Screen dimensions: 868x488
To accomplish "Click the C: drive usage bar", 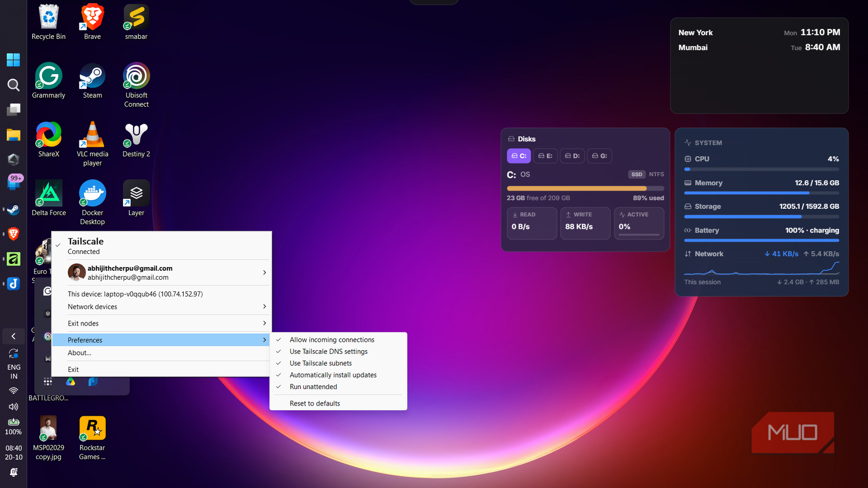I will click(x=585, y=188).
